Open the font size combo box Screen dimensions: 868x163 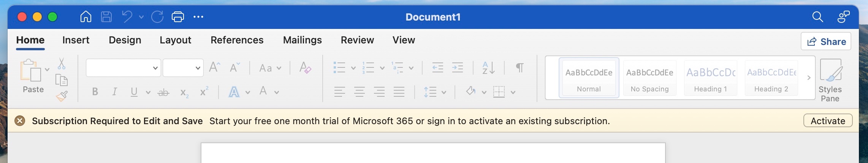(183, 68)
